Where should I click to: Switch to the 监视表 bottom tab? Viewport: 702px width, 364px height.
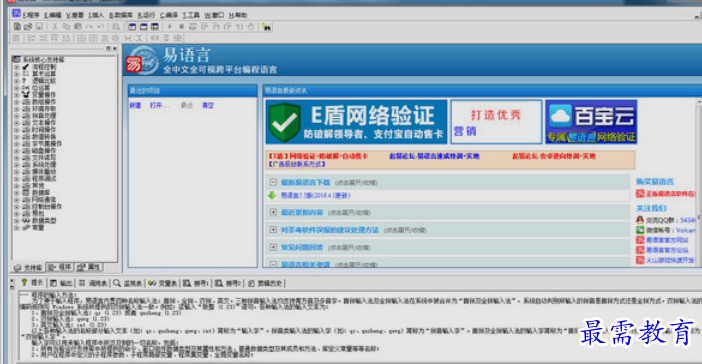128,283
